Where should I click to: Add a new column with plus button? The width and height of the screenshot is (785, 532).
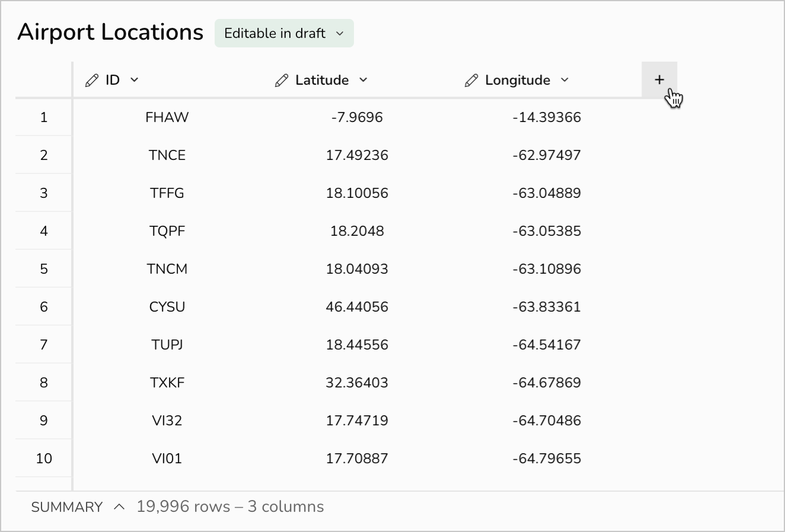659,80
